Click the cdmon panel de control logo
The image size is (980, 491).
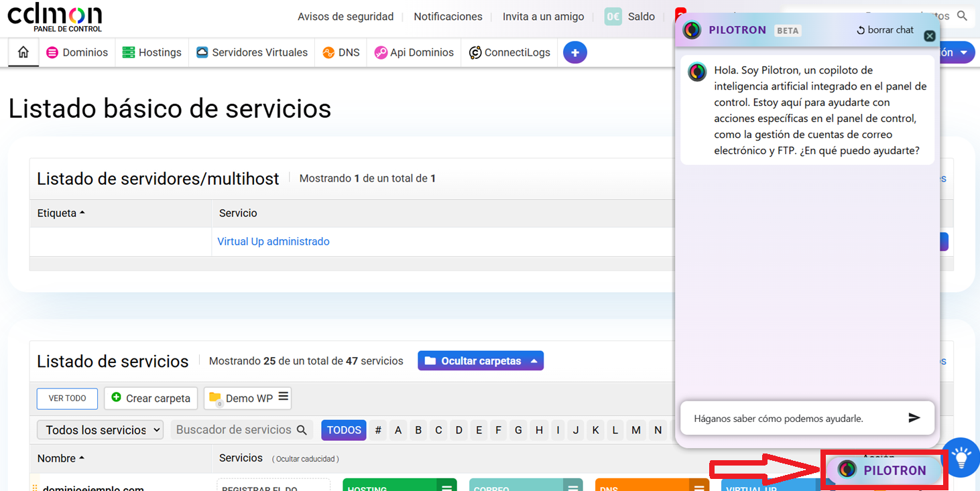pyautogui.click(x=55, y=17)
